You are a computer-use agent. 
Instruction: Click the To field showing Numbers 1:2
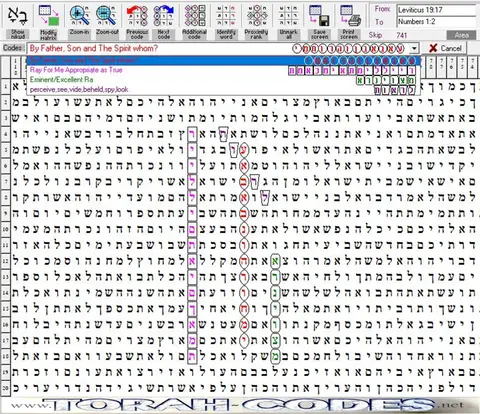[436, 22]
